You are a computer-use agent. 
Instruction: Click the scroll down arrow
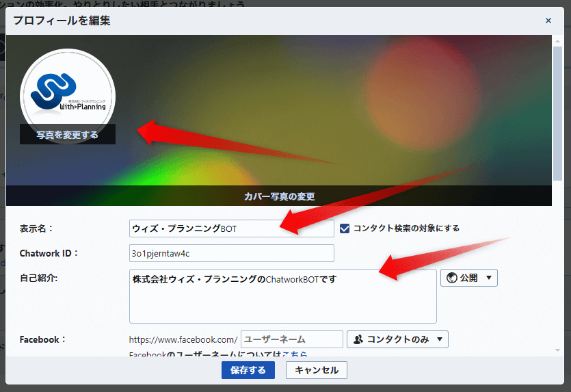(x=557, y=350)
